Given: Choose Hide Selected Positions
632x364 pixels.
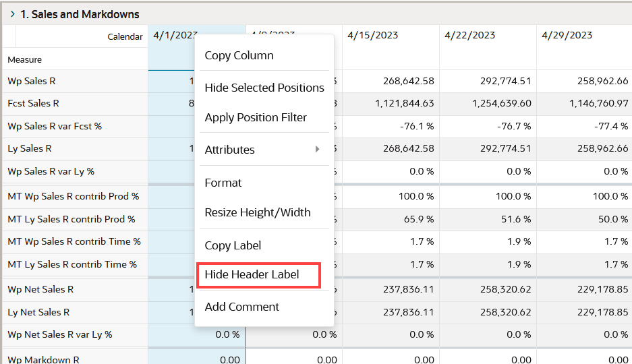Looking at the screenshot, I should coord(264,88).
